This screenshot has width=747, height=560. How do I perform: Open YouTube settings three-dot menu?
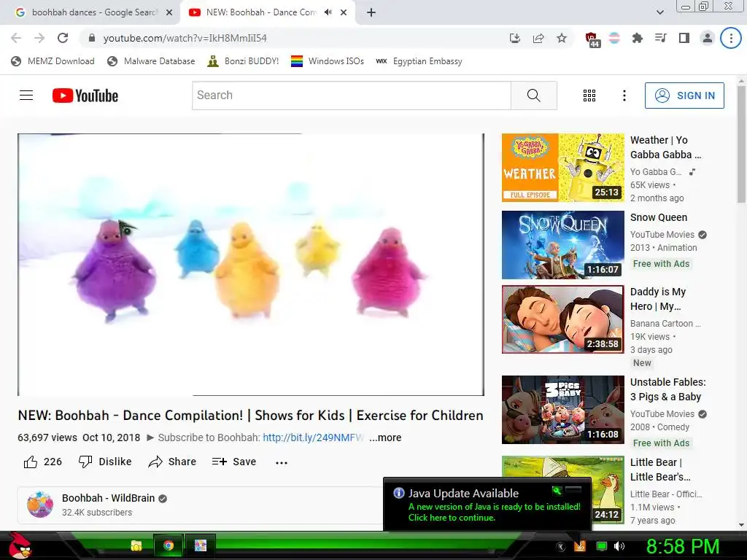(624, 96)
